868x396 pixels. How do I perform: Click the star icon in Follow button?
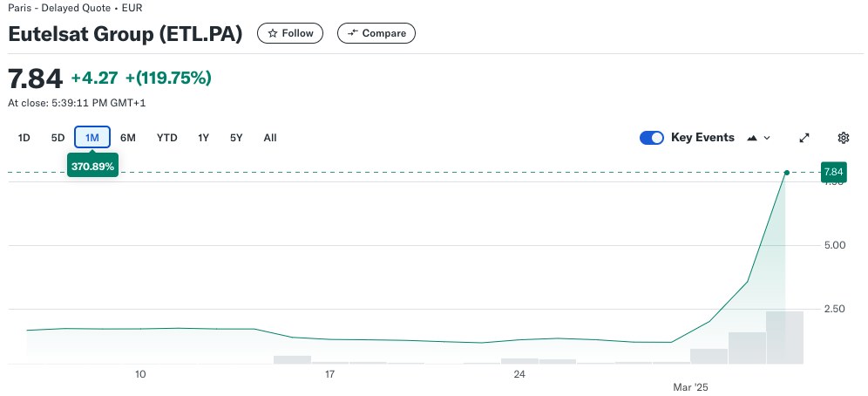[273, 33]
